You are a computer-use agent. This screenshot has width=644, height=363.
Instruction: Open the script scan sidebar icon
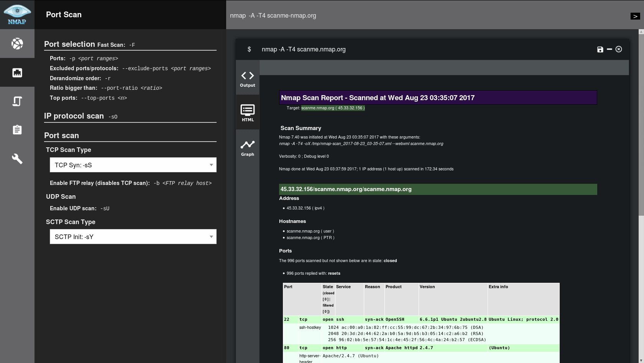pos(17,101)
